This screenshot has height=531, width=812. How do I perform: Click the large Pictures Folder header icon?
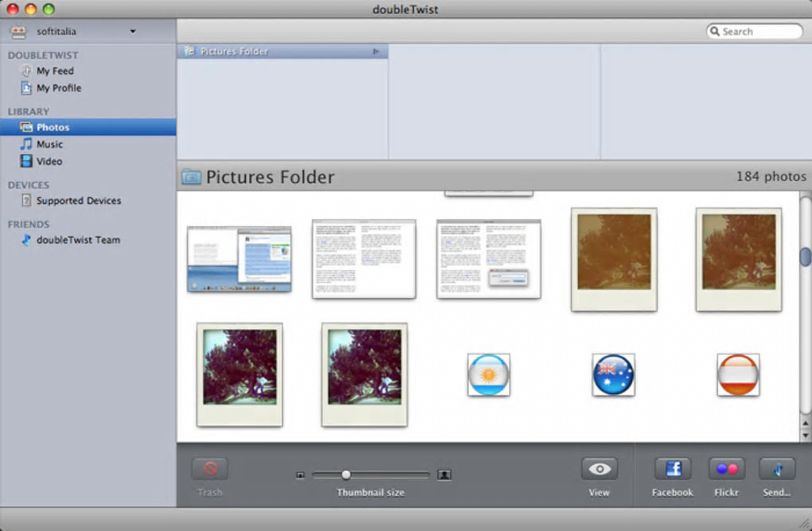191,178
